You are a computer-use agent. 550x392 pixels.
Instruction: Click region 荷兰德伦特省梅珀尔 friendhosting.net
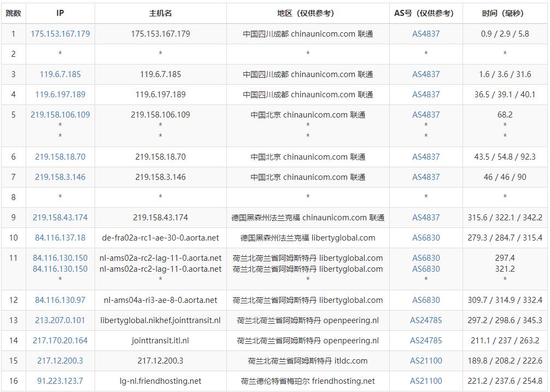308,381
